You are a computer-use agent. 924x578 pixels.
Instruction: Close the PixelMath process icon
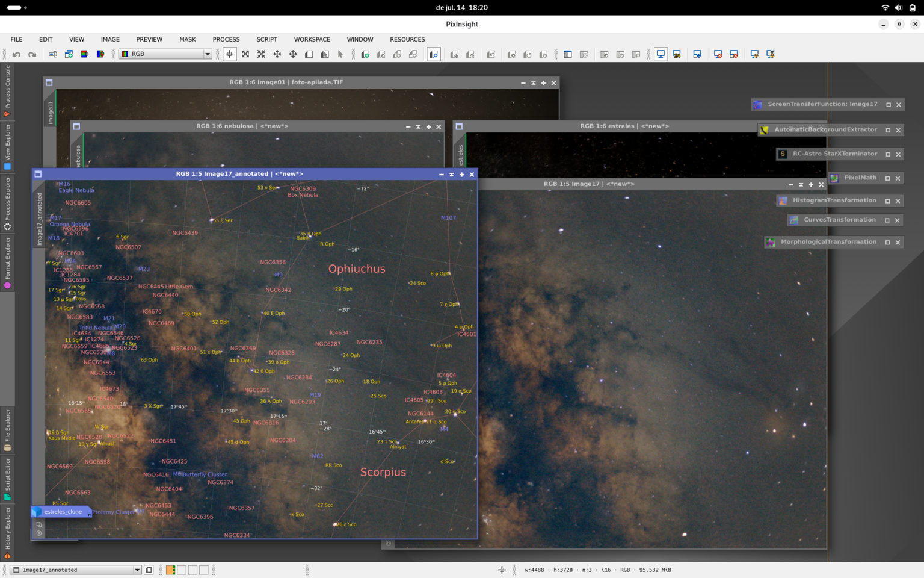898,178
